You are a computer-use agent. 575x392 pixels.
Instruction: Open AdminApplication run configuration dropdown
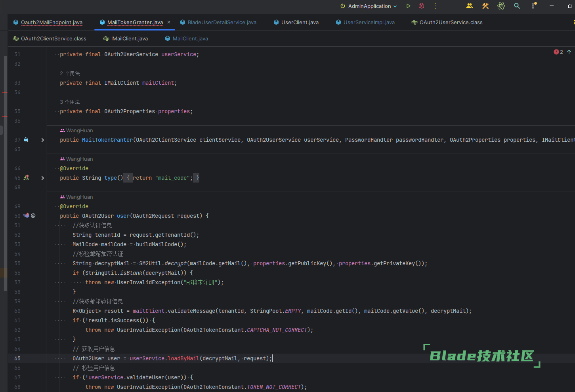point(369,6)
